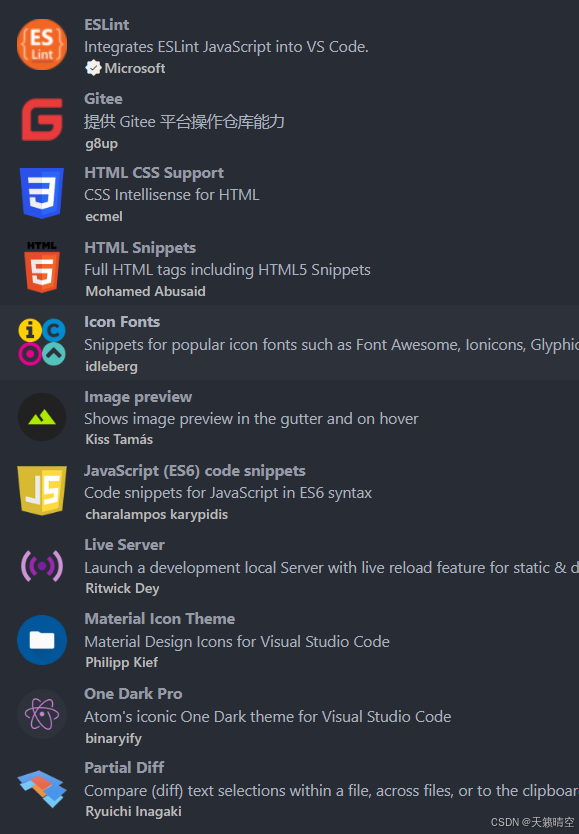The width and height of the screenshot is (579, 834).
Task: Select the HTML Snippets title
Action: click(x=140, y=248)
